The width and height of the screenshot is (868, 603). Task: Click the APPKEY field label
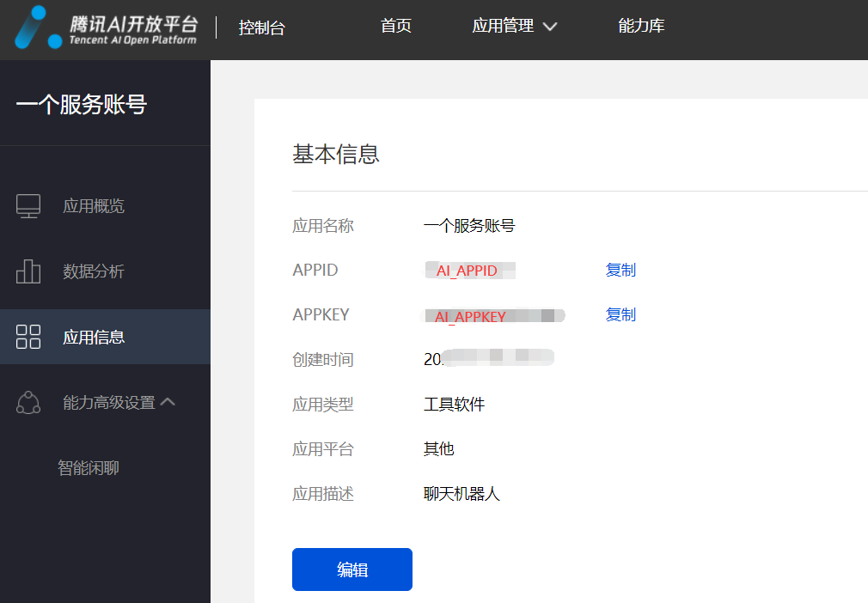click(x=321, y=314)
